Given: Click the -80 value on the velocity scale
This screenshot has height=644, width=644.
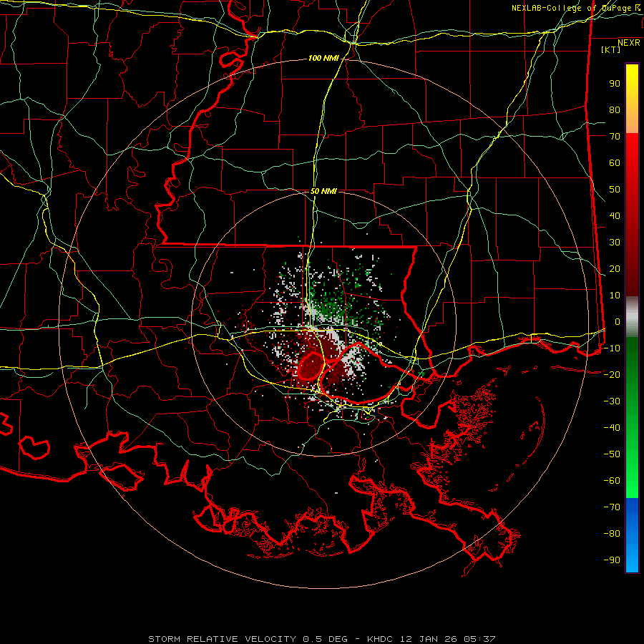Looking at the screenshot, I should pos(612,534).
